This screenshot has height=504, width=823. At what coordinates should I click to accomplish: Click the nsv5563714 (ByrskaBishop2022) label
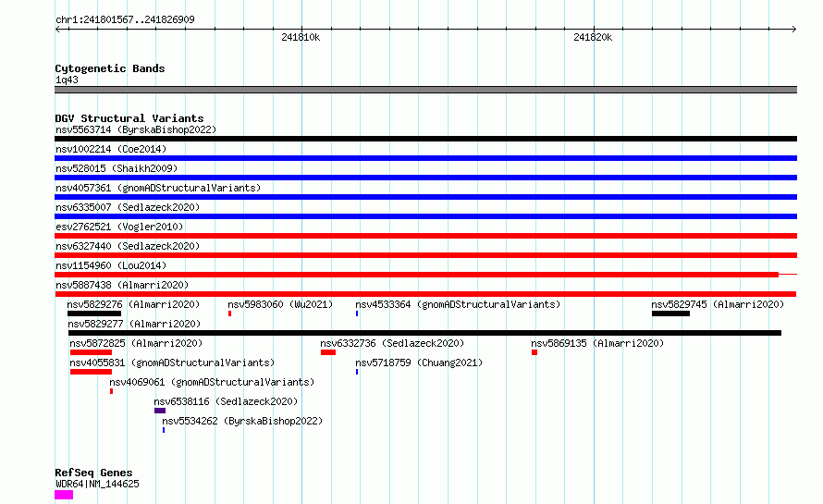pyautogui.click(x=136, y=129)
